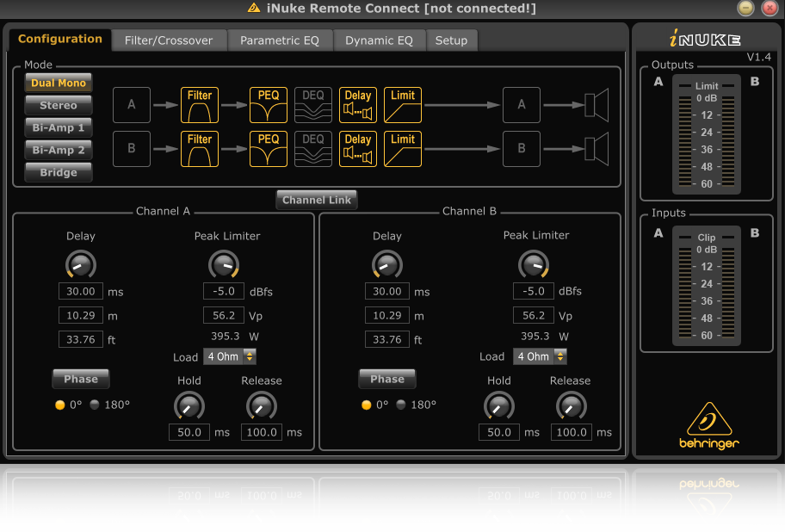Open the Parametric EQ tab
The height and width of the screenshot is (532, 785).
pos(279,40)
